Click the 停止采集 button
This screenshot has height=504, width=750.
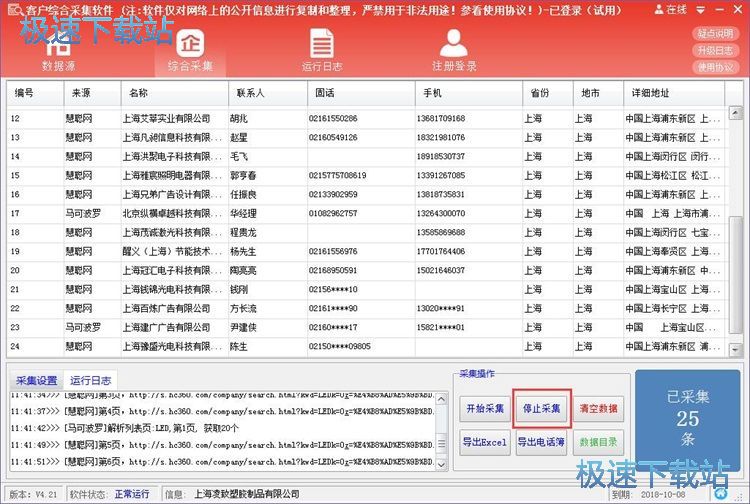click(x=541, y=409)
